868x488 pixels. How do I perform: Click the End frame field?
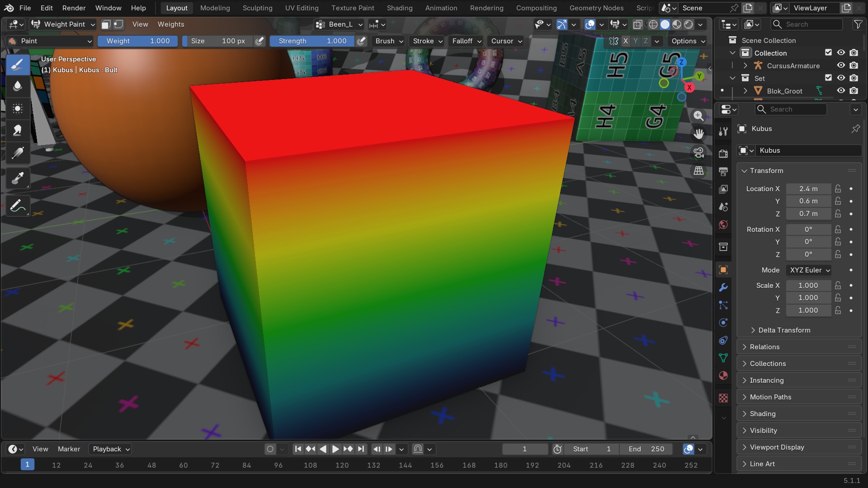[646, 449]
